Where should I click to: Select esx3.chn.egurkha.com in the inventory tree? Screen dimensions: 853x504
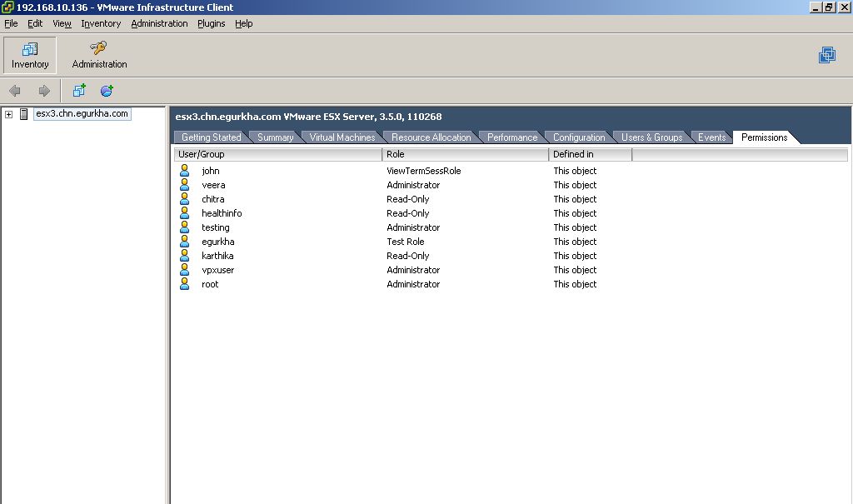tap(82, 114)
